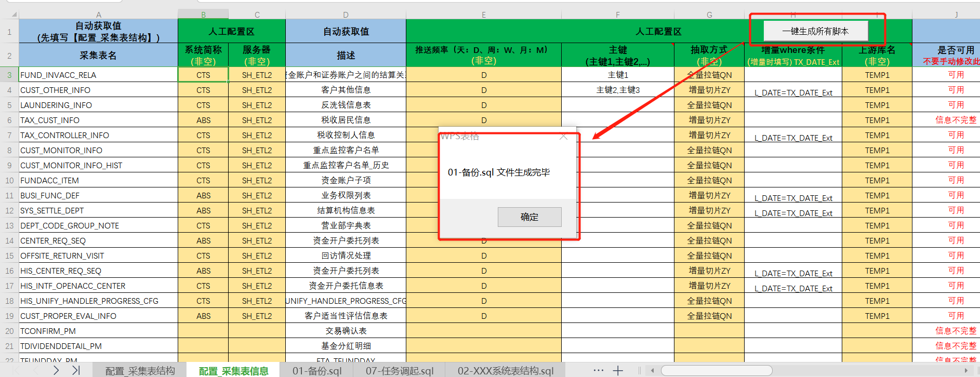Select cell CUST_MONITOR_INFO_HIST
The image size is (980, 377).
coord(98,165)
